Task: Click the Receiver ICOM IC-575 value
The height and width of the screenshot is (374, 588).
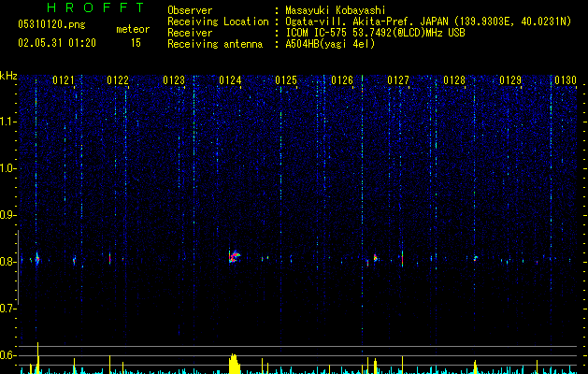Action: (x=376, y=33)
